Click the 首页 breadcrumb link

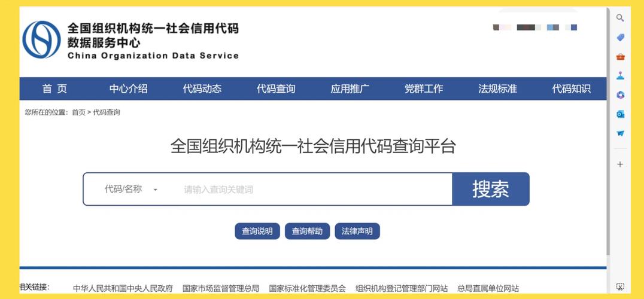(79, 112)
